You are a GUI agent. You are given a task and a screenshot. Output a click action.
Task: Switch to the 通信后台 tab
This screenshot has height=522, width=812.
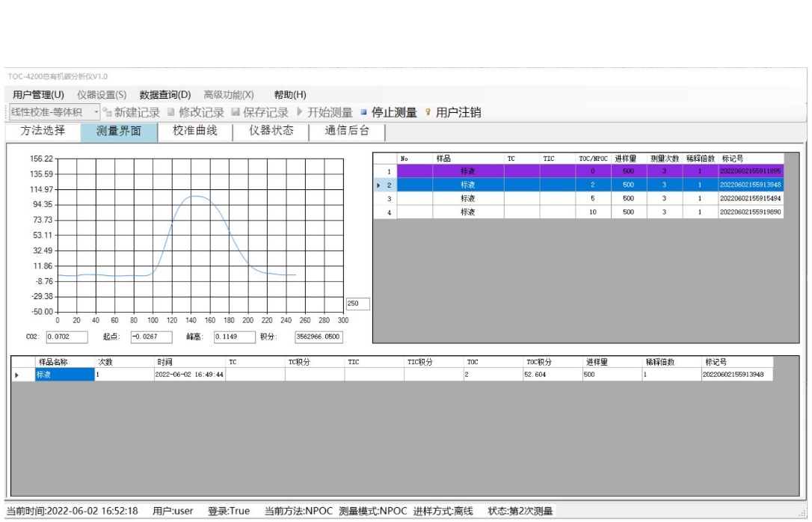coord(347,131)
